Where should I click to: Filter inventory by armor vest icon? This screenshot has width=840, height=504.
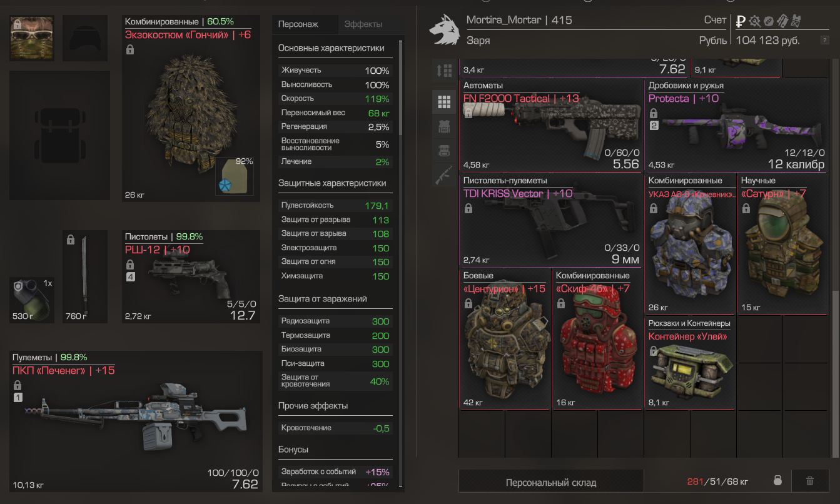pos(444,126)
